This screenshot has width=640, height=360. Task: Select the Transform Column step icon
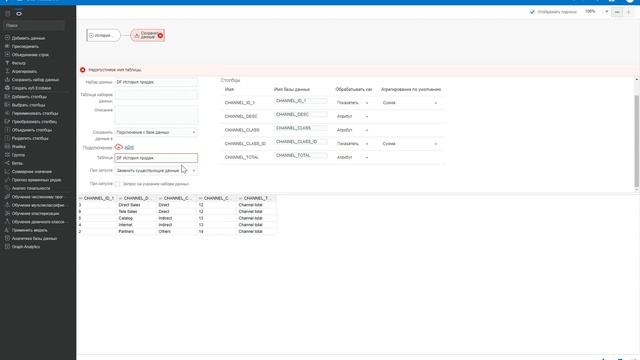pos(7,121)
